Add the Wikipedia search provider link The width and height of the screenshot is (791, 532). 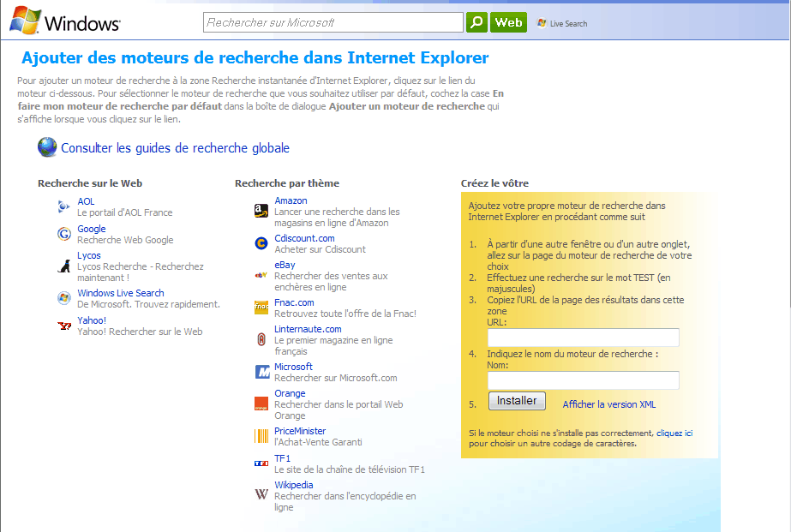[x=294, y=485]
